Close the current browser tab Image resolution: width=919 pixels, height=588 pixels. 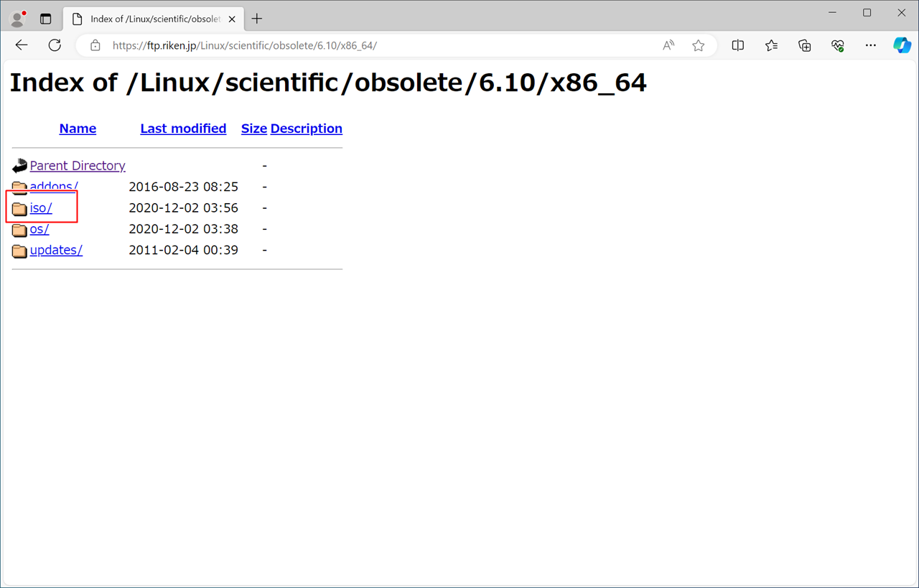tap(232, 19)
